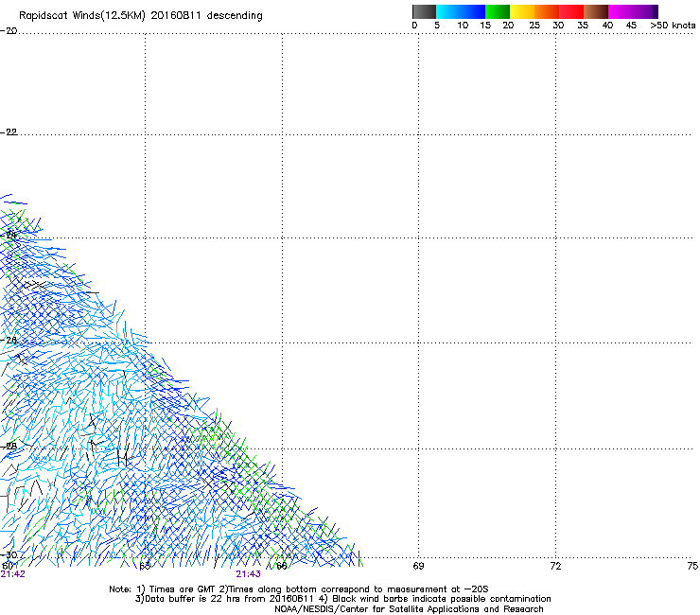Click the -30 latitude axis label
The height and width of the screenshot is (615, 700).
click(9, 555)
